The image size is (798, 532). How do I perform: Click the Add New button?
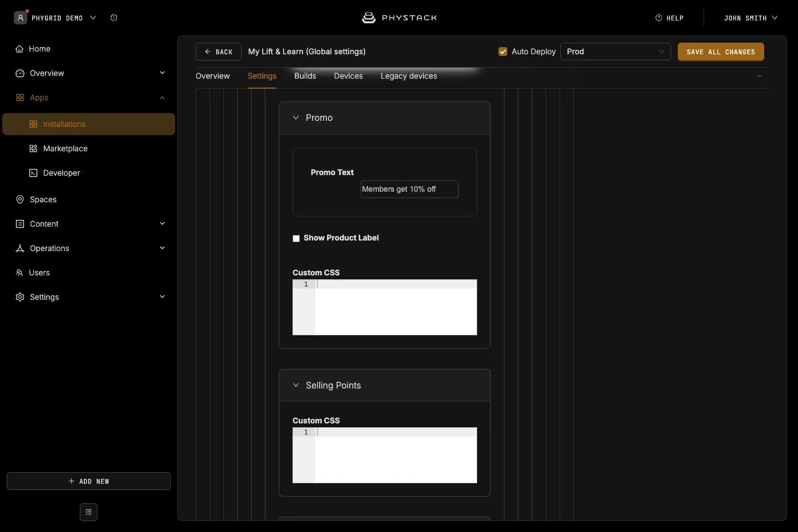pyautogui.click(x=89, y=481)
